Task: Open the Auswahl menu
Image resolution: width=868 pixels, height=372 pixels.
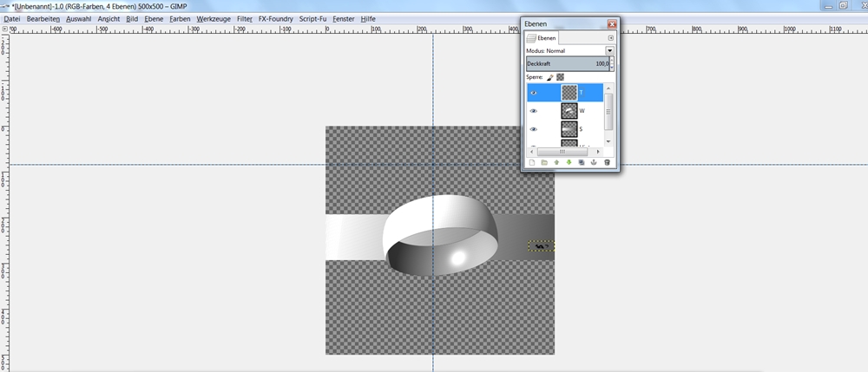Action: pyautogui.click(x=79, y=19)
